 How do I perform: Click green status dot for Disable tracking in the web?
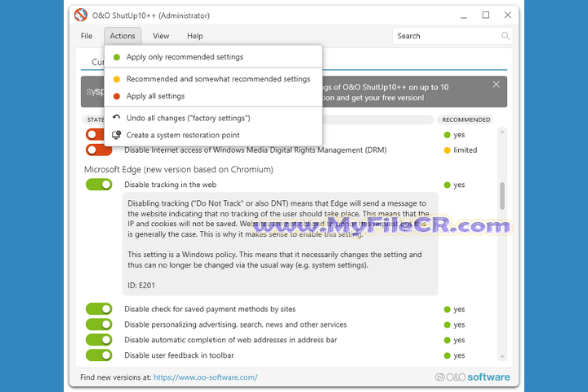[447, 185]
